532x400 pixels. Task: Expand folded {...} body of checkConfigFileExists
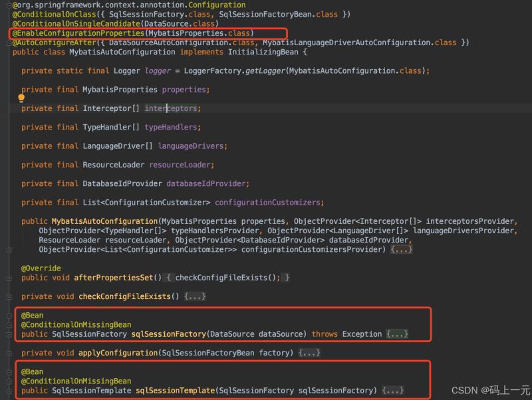click(x=195, y=296)
